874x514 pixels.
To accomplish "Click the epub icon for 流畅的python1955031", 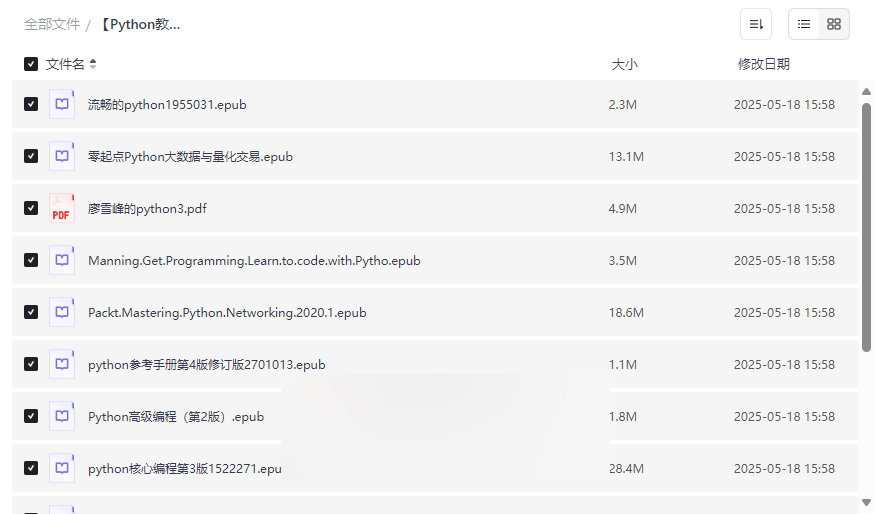I will 62,104.
